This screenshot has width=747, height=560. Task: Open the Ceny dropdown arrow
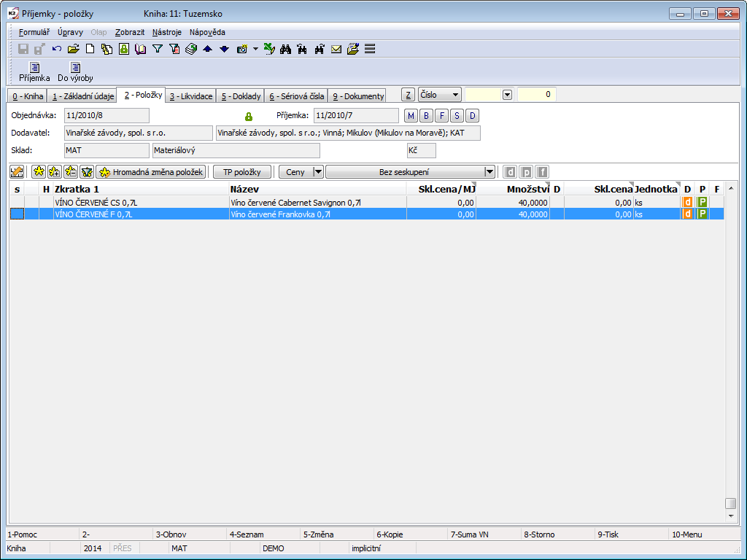(317, 172)
